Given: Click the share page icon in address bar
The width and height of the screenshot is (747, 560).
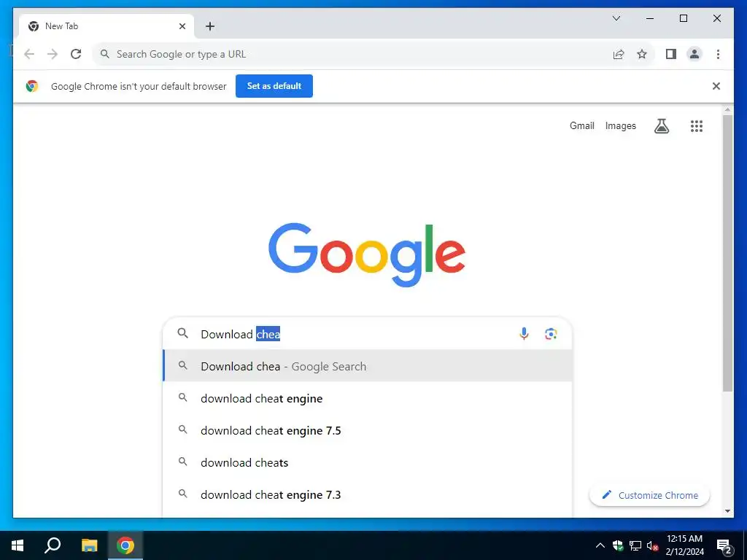Looking at the screenshot, I should pyautogui.click(x=619, y=54).
